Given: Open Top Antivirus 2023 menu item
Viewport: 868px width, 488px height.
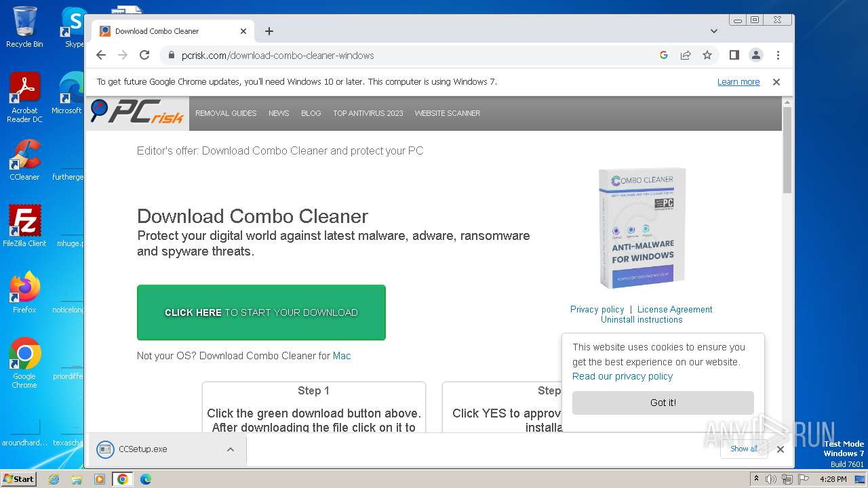Looking at the screenshot, I should 368,113.
